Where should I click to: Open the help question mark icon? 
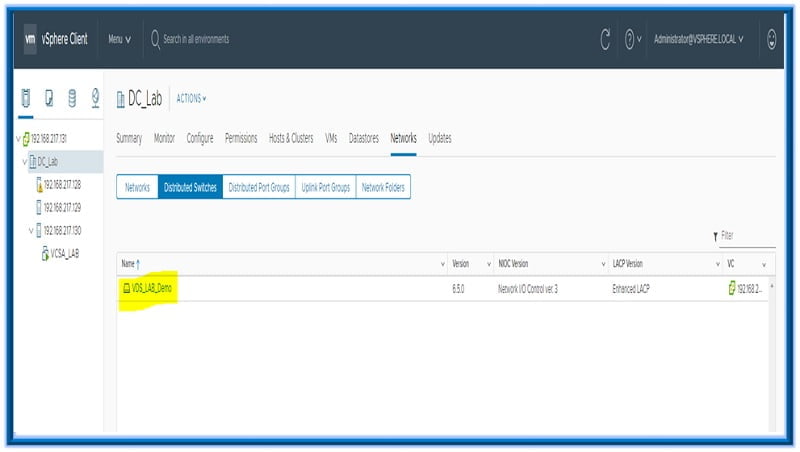[x=630, y=39]
